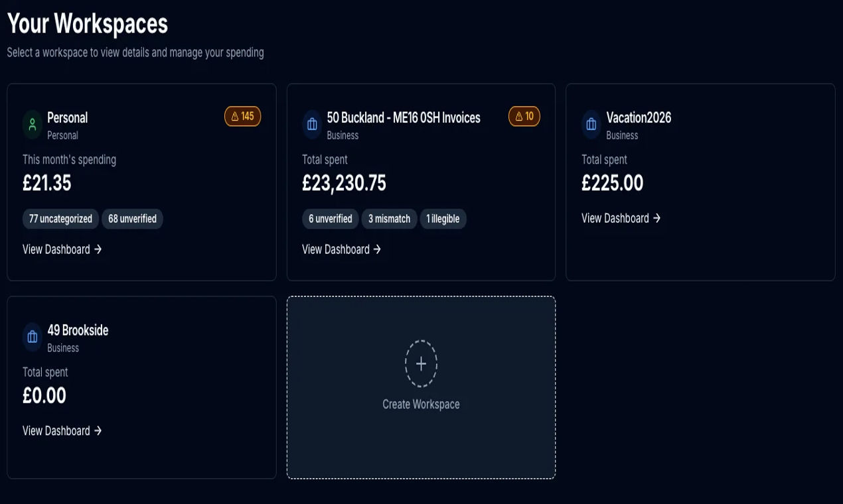Click the Personal workspace person icon
This screenshot has height=504, width=843.
pyautogui.click(x=32, y=125)
